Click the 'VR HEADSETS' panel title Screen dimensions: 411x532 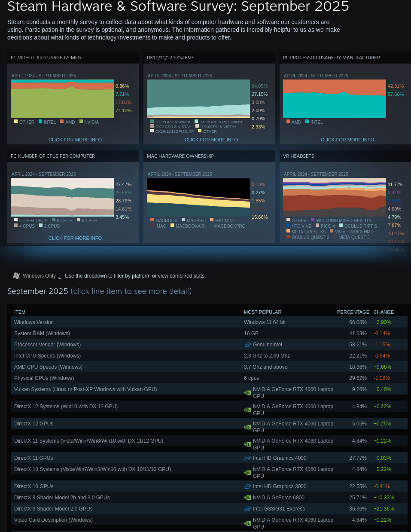click(x=298, y=156)
